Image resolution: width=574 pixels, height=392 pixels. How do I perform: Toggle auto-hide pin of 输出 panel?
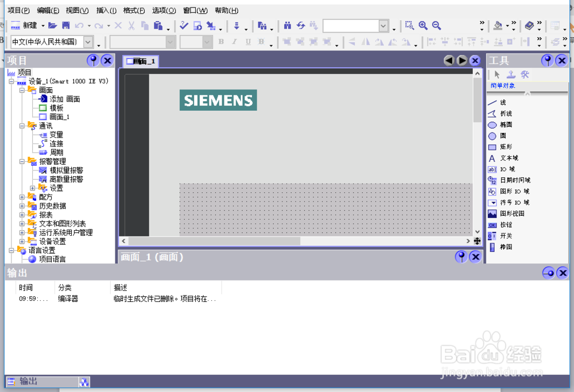tap(548, 273)
